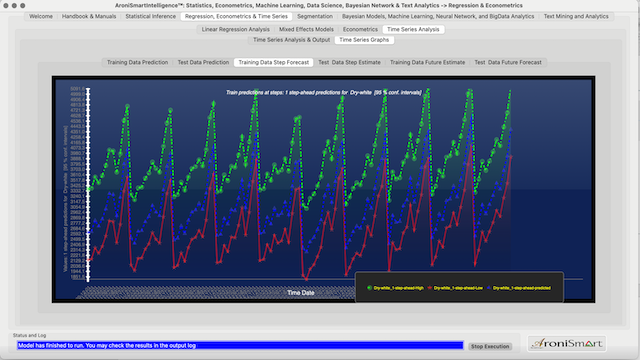The height and width of the screenshot is (360, 640).
Task: Select Training Data Step Forecast tab
Action: click(x=273, y=62)
